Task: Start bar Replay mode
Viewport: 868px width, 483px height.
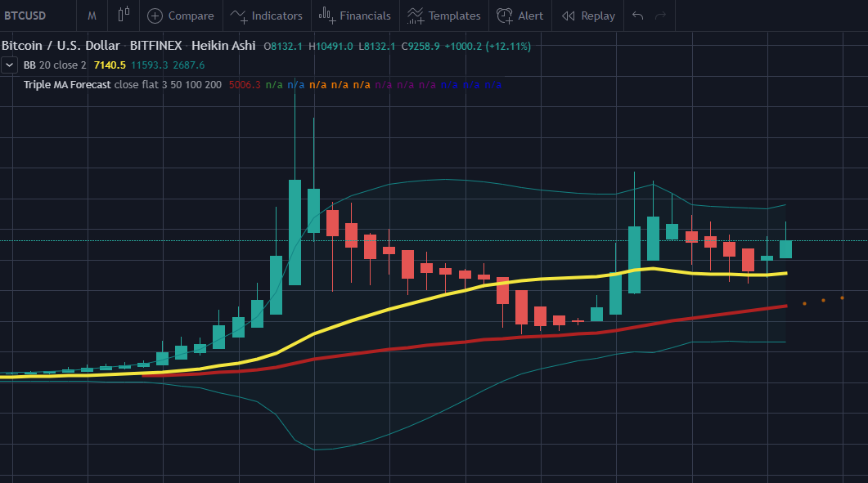Action: tap(588, 16)
